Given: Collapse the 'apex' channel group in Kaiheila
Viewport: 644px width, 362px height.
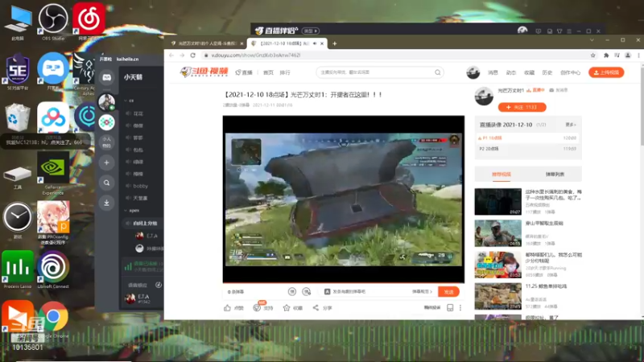Looking at the screenshot, I should tap(126, 211).
